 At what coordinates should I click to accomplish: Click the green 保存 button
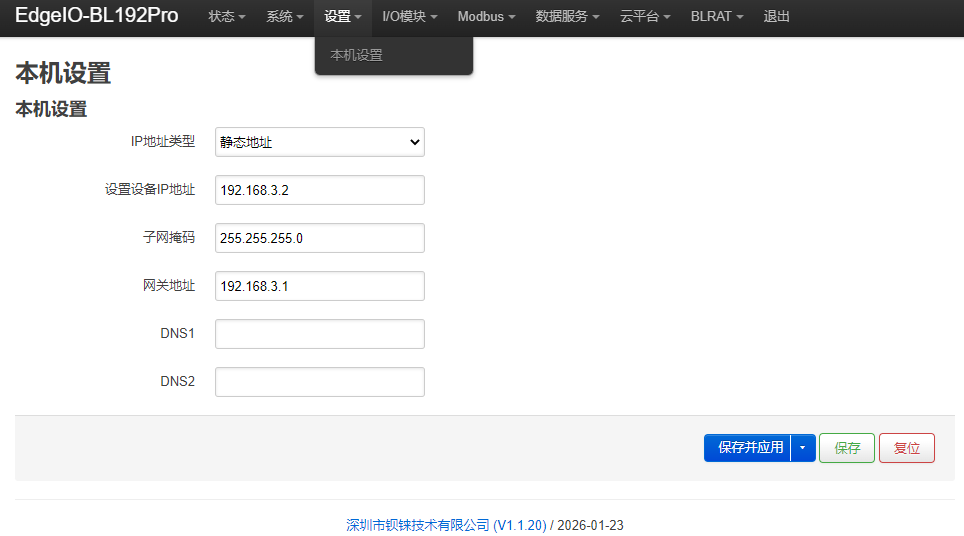click(x=847, y=448)
